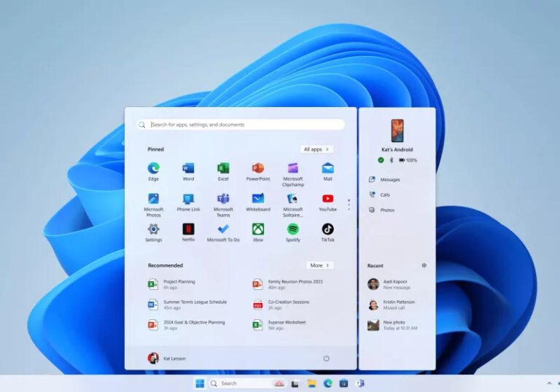560x392 pixels.
Task: Launch Microsoft Teams app
Action: [223, 199]
